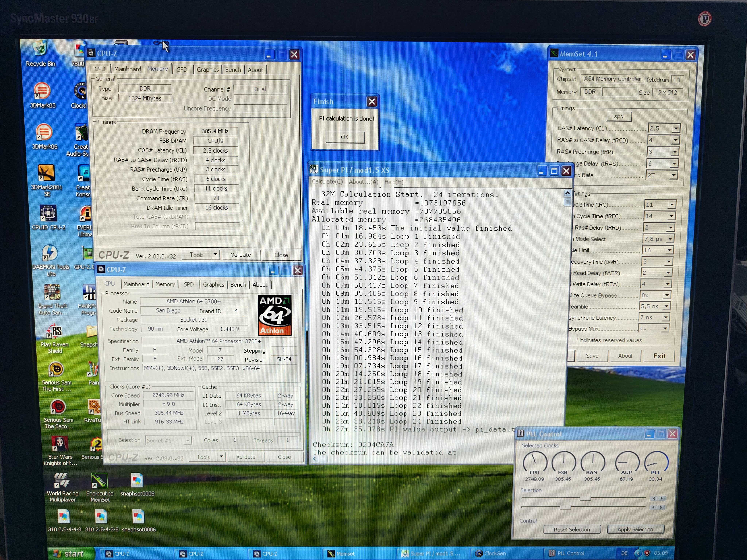Click Apply Selection in PLL Control
The image size is (747, 560).
[x=635, y=529]
